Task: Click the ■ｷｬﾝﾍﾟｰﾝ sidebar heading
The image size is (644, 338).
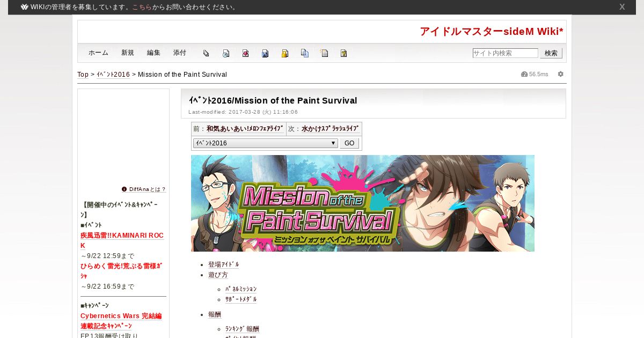Action: click(x=94, y=305)
